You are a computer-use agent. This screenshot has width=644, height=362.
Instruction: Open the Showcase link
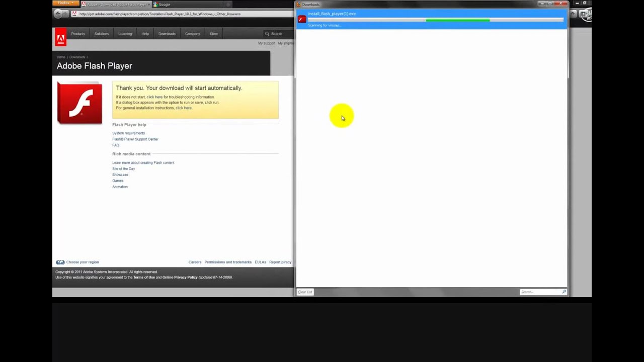coord(120,175)
